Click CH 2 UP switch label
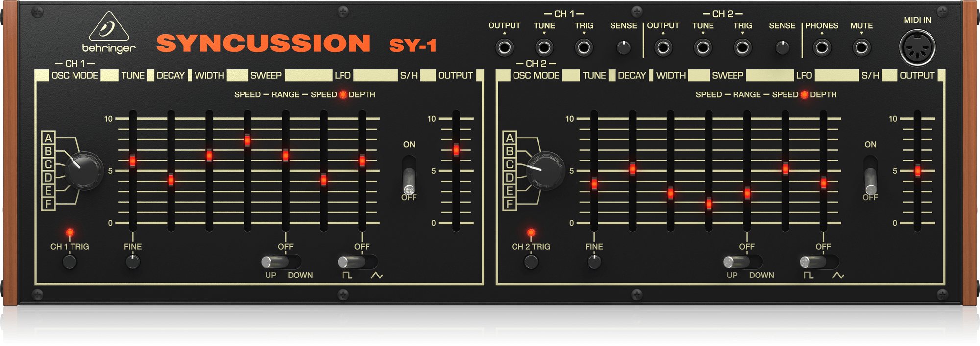 (x=732, y=276)
